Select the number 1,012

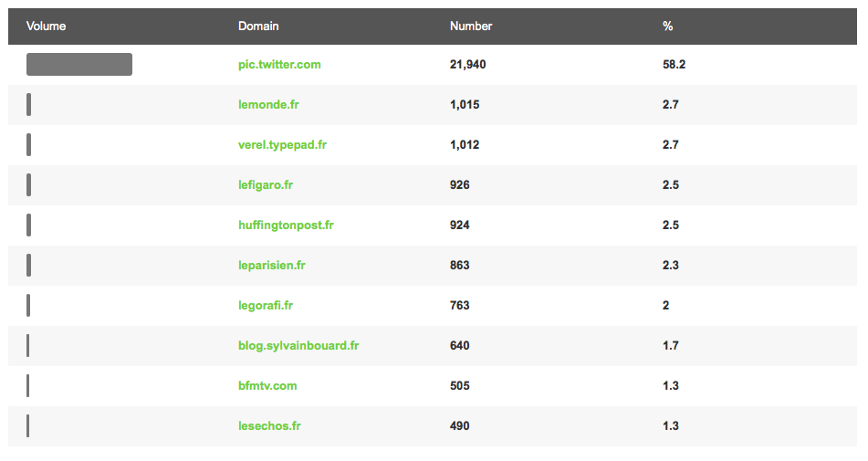point(465,145)
